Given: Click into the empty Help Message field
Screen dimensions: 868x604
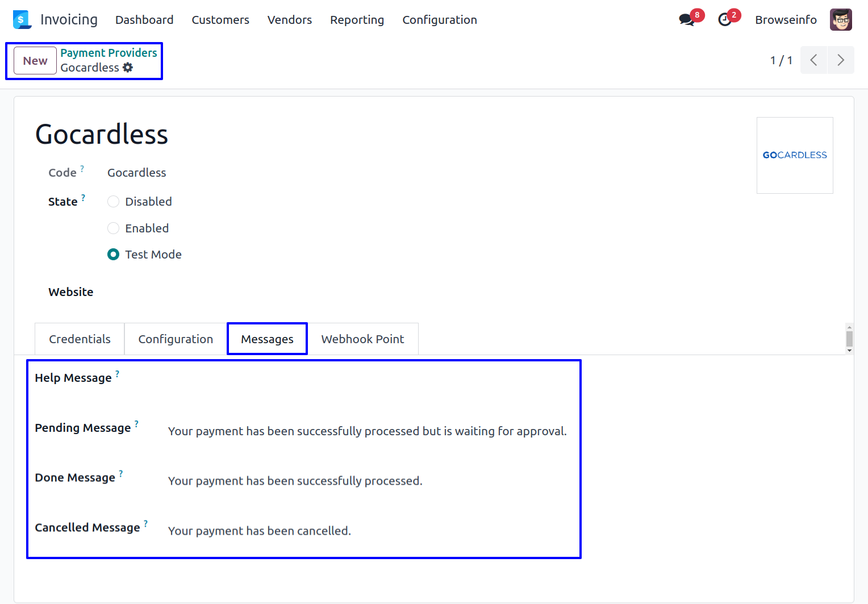Looking at the screenshot, I should tap(367, 381).
